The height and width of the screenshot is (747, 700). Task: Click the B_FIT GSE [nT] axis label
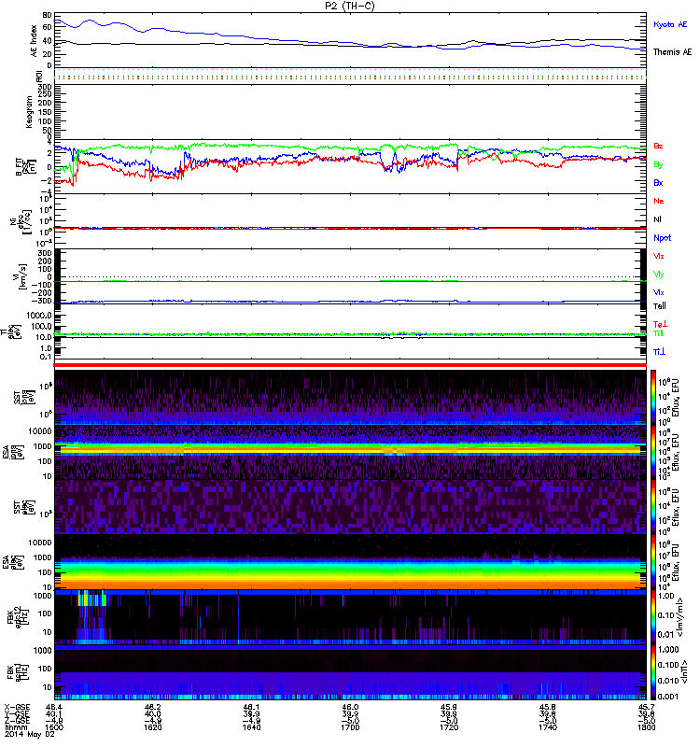pos(24,167)
